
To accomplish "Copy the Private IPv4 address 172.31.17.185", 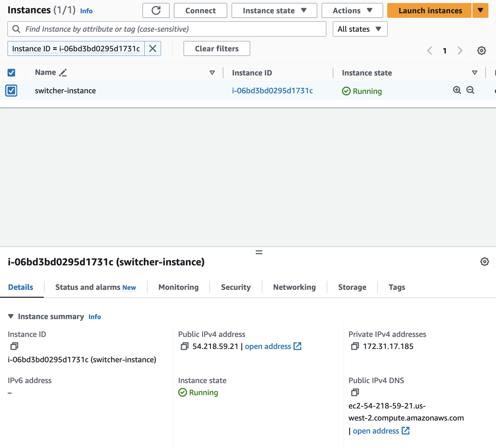I will click(x=355, y=346).
